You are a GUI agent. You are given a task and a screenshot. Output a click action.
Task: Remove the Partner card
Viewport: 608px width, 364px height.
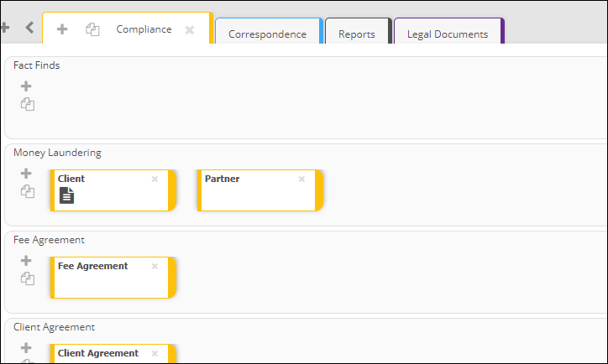[301, 179]
